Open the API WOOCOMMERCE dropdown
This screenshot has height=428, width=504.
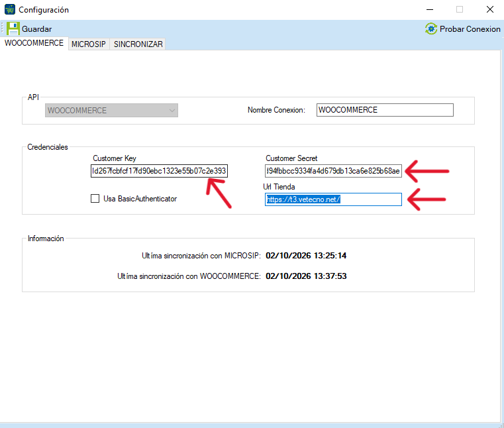[x=111, y=110]
